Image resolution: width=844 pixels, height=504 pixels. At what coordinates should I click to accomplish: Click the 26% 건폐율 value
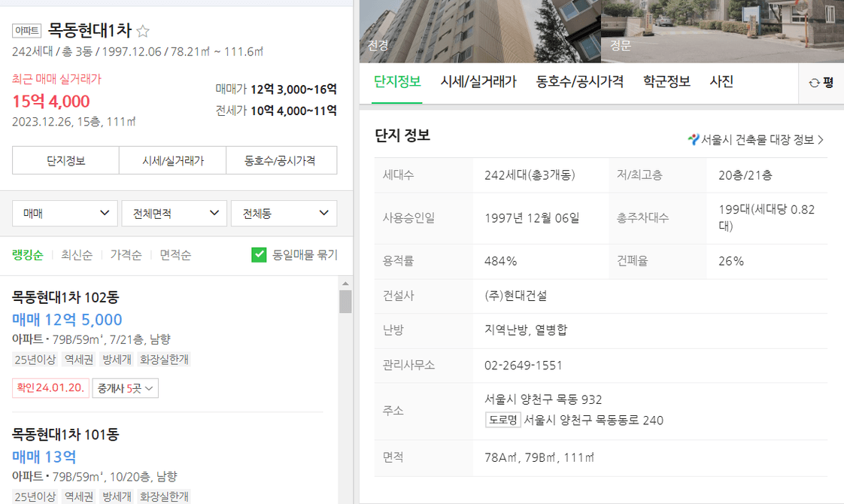731,261
